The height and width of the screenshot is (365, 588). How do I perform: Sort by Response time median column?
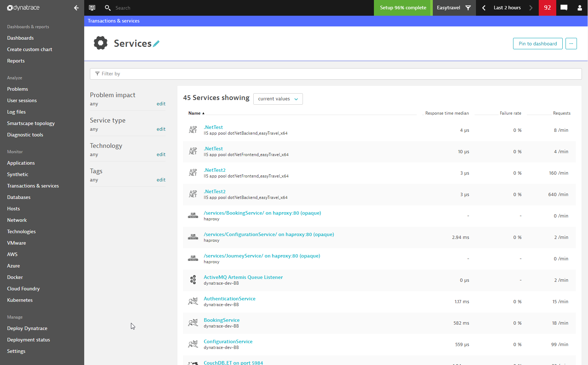point(447,113)
